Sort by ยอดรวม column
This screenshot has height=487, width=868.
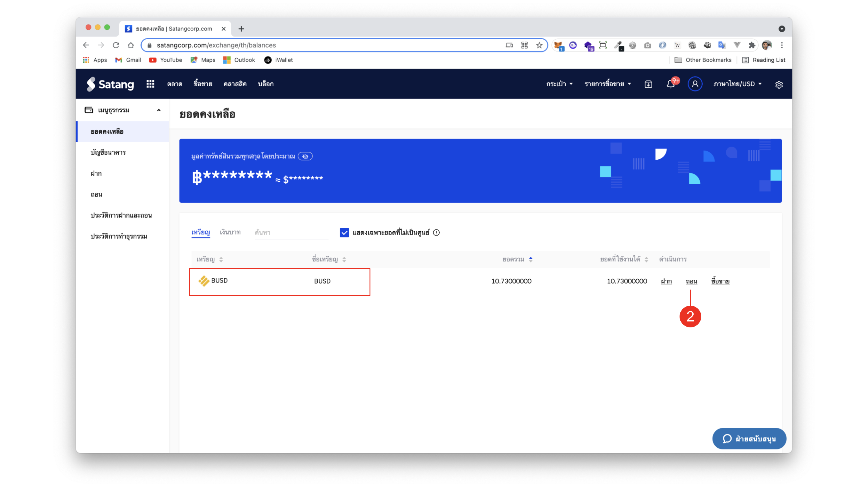coord(517,259)
